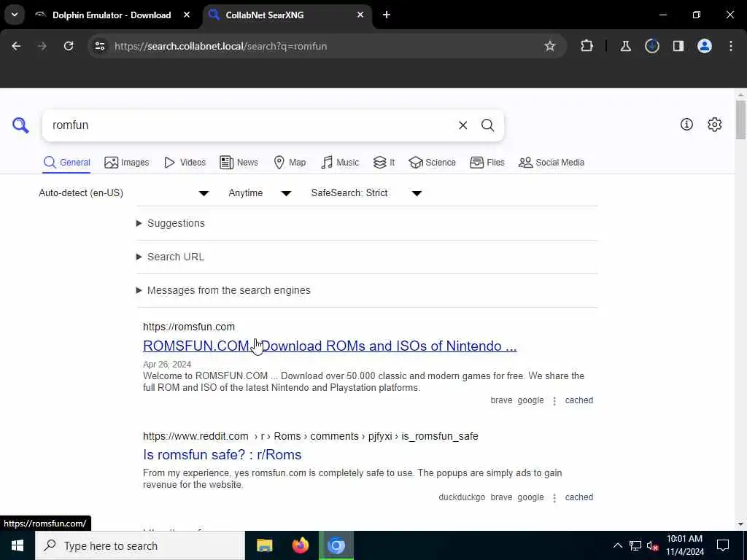
Task: Switch to Dolphin Emulator - Download tab
Action: click(x=112, y=15)
